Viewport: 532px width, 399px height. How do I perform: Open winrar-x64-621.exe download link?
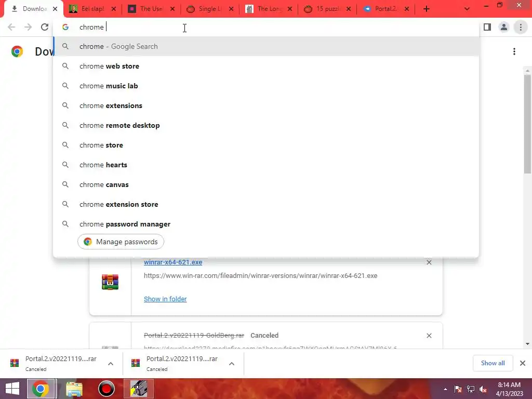point(173,262)
